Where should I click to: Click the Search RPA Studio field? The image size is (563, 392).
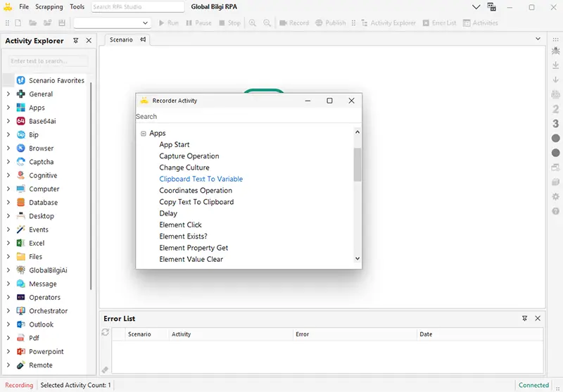[x=138, y=7]
